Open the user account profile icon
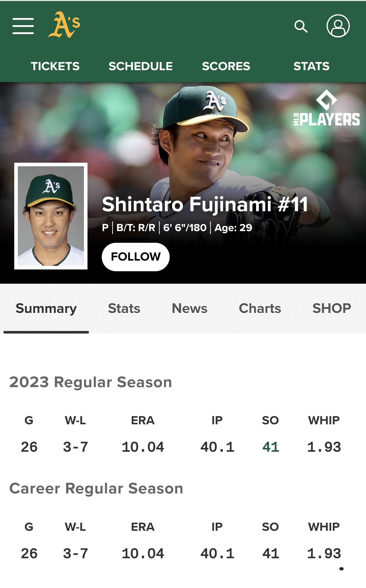The image size is (366, 588). pyautogui.click(x=338, y=26)
